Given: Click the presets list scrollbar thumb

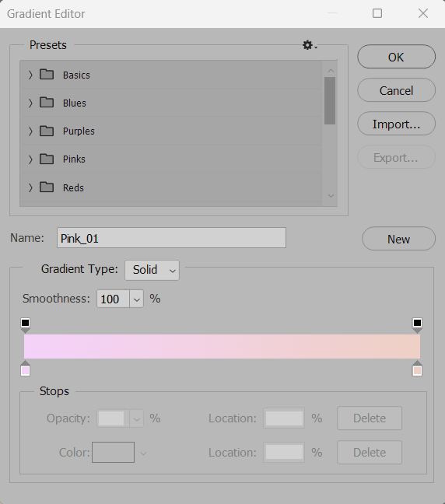Looking at the screenshot, I should tap(330, 100).
